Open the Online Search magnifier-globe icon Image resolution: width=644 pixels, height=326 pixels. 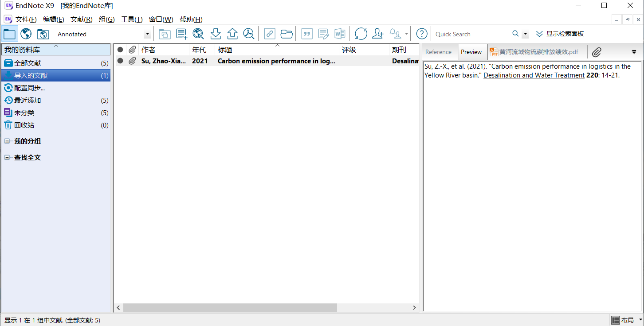[198, 34]
